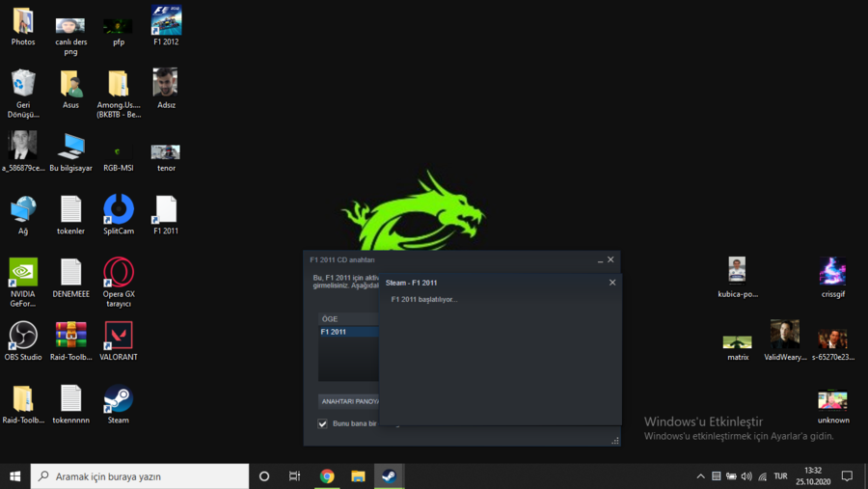This screenshot has height=489, width=868.
Task: Select the ValidWeary image file
Action: 785,340
